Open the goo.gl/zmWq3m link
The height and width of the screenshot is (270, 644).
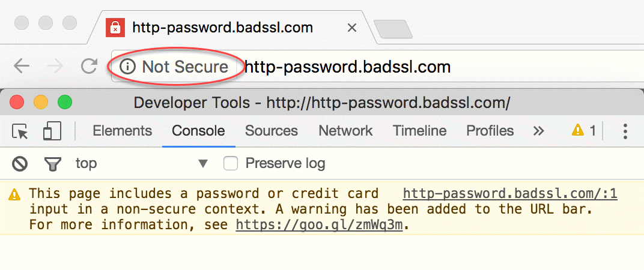point(318,225)
